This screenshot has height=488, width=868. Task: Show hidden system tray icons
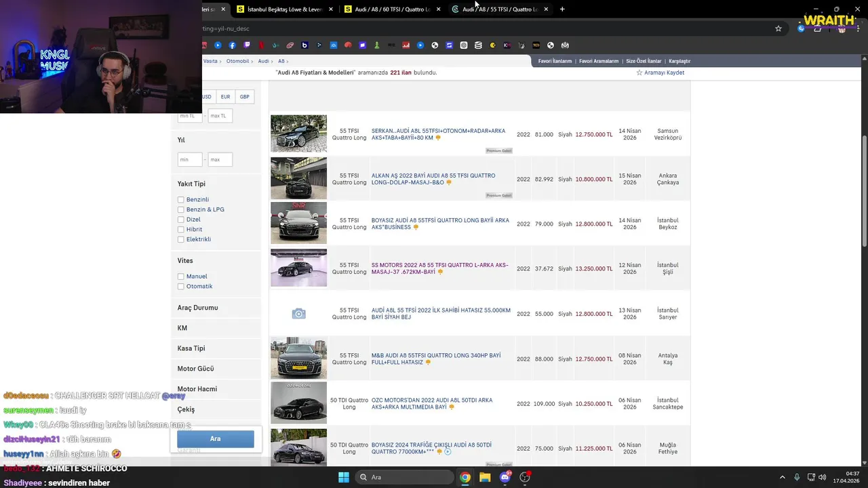[782, 477]
